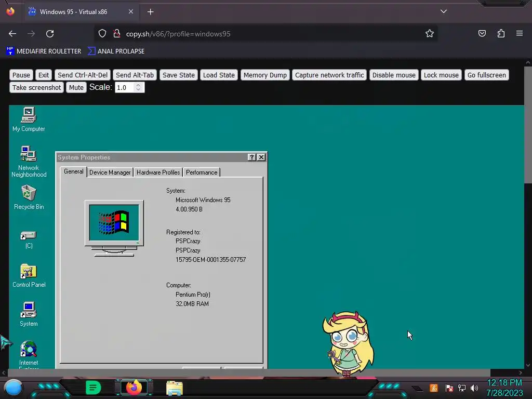Click the Disable mouse button

click(394, 75)
